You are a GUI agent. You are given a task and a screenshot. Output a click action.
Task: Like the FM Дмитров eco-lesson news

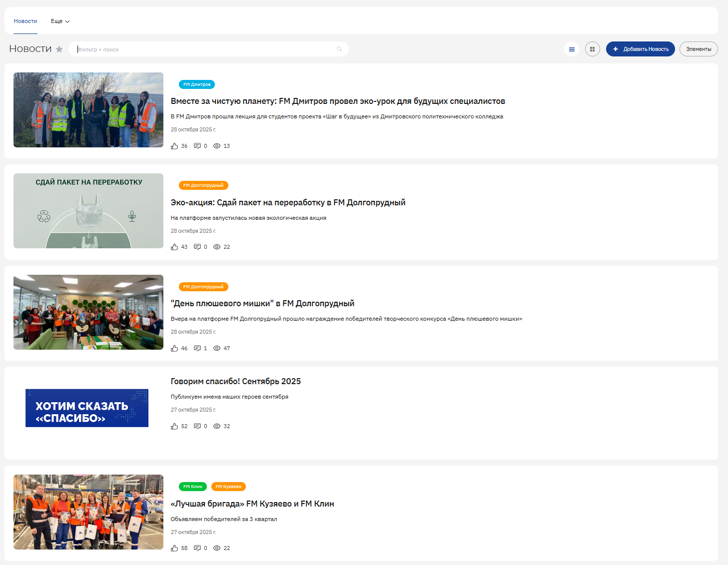click(x=174, y=146)
